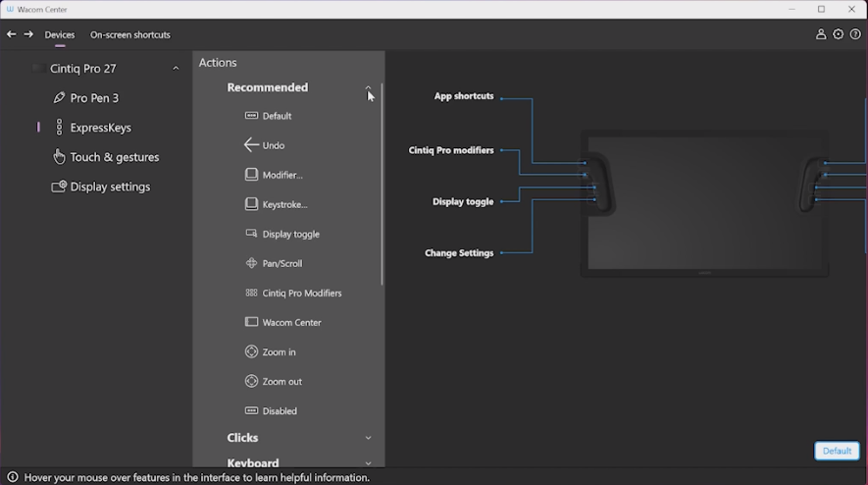868x485 pixels.
Task: Choose 'Default' action text in list
Action: [277, 116]
